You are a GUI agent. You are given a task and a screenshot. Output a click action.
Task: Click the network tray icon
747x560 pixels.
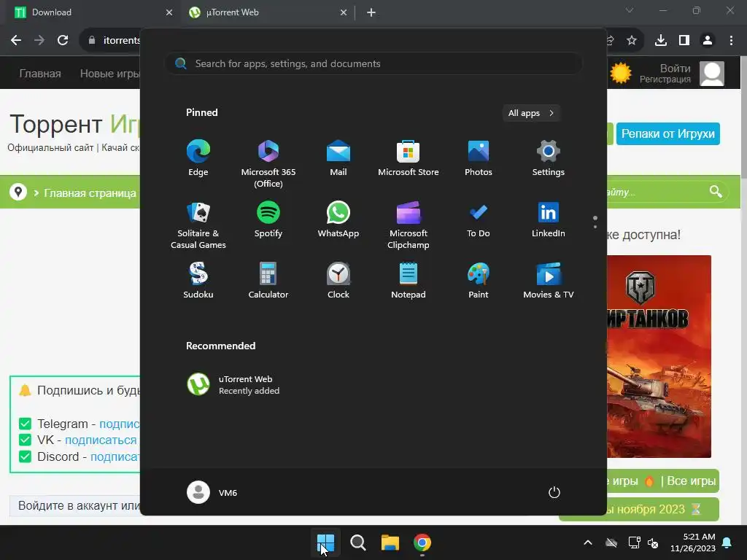coord(634,542)
